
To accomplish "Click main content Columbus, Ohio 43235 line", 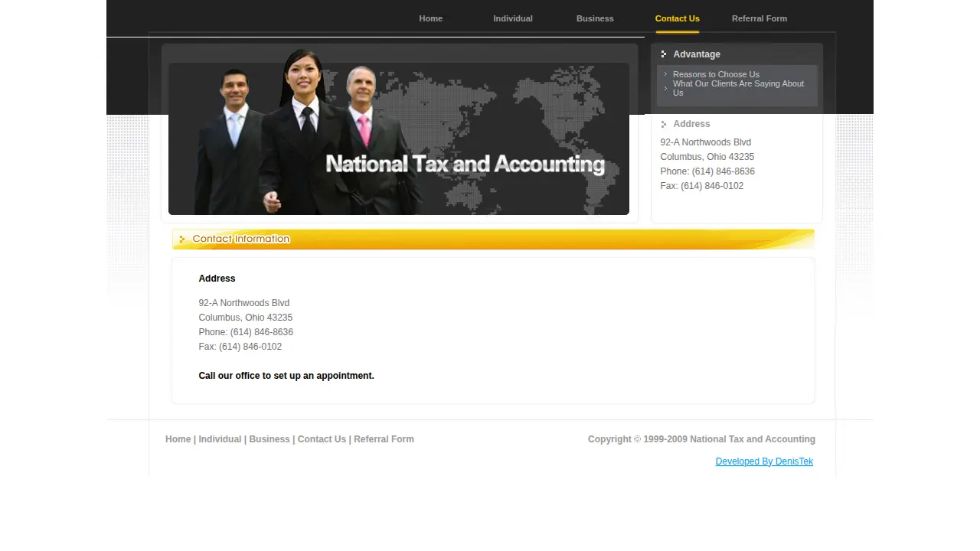I will [x=246, y=318].
